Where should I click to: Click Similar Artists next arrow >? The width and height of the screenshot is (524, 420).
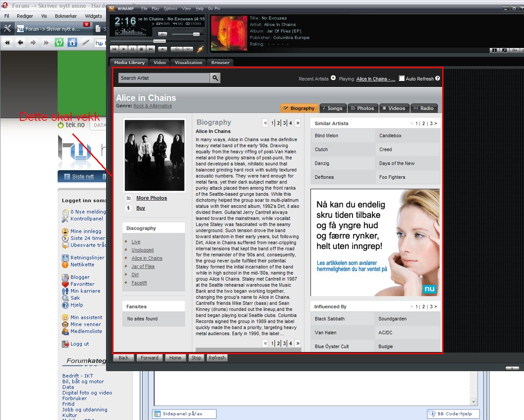[436, 123]
